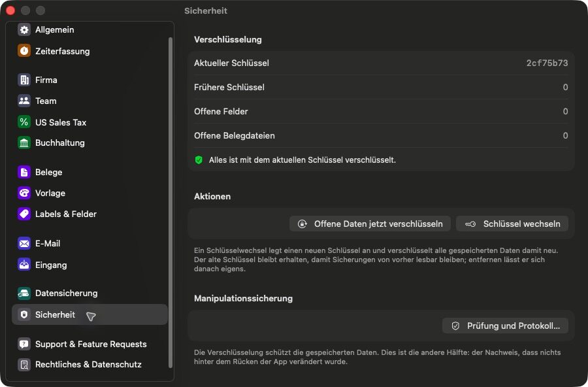Click the Allgemein gear icon
This screenshot has height=387, width=588.
(x=24, y=29)
